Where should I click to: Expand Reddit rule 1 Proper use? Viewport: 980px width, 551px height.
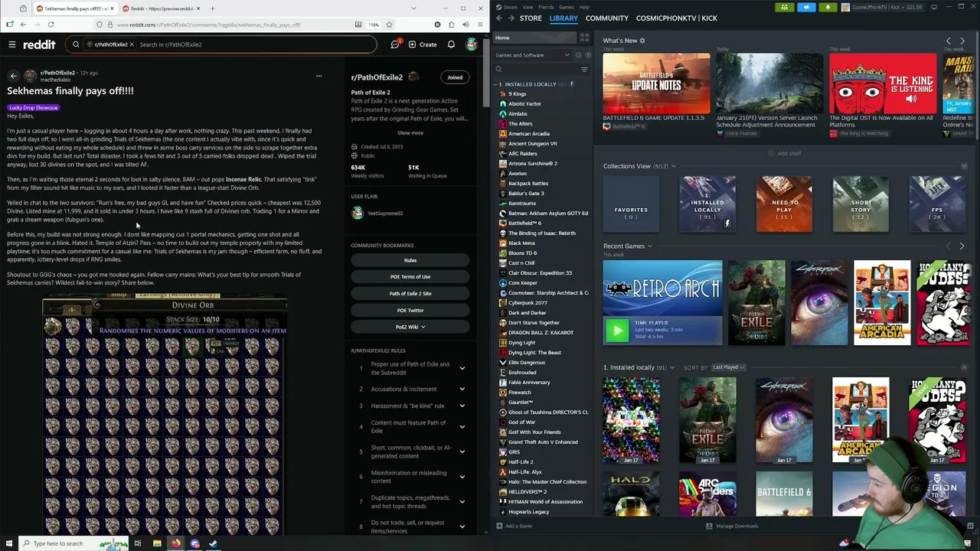click(x=462, y=368)
